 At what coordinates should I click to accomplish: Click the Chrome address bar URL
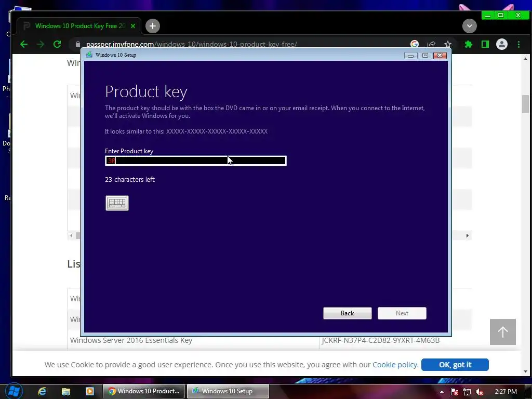point(192,44)
